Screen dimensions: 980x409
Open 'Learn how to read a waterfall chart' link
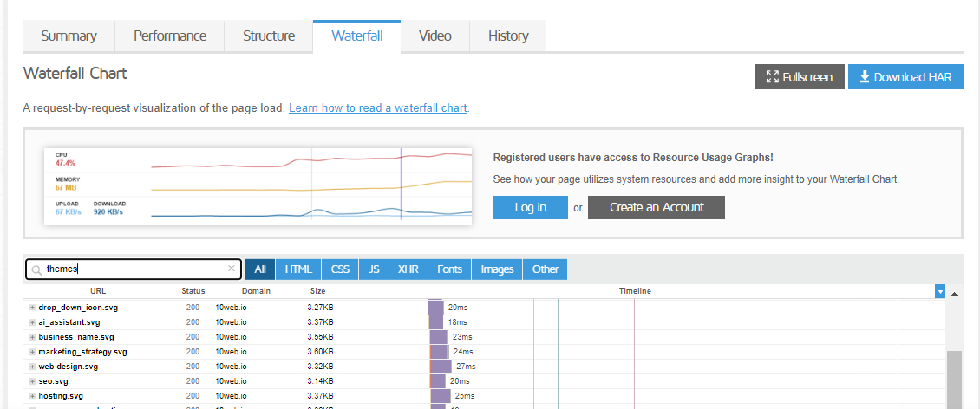[377, 108]
